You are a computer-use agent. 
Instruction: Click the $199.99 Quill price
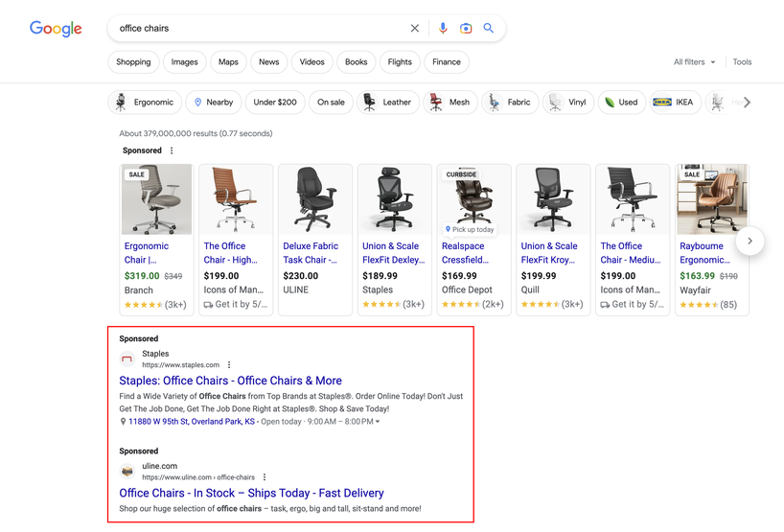pyautogui.click(x=539, y=276)
